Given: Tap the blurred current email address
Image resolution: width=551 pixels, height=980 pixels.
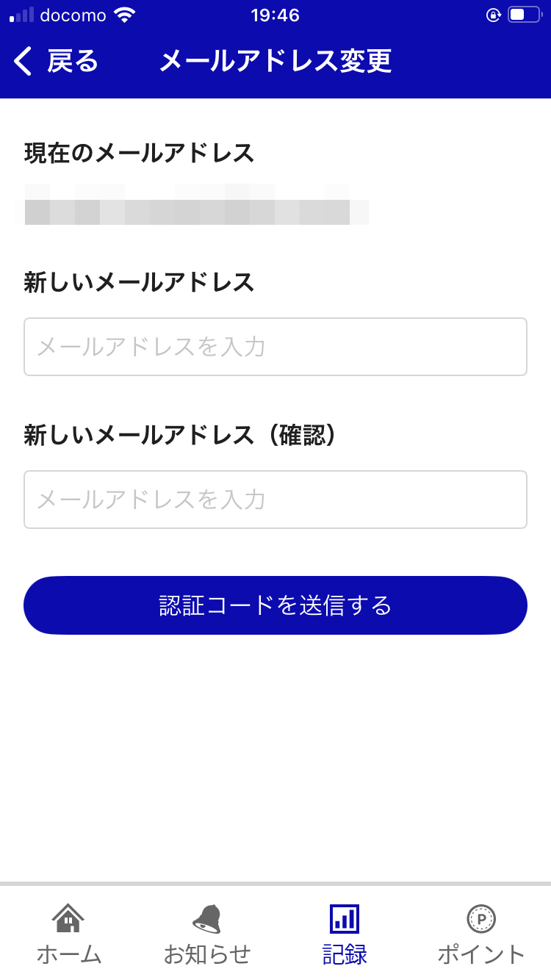Looking at the screenshot, I should pos(191,206).
